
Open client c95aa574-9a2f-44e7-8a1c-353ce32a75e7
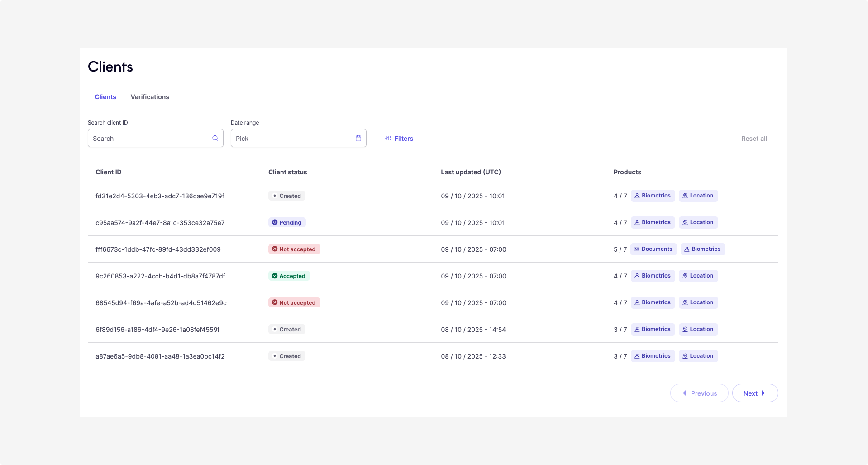coord(160,223)
